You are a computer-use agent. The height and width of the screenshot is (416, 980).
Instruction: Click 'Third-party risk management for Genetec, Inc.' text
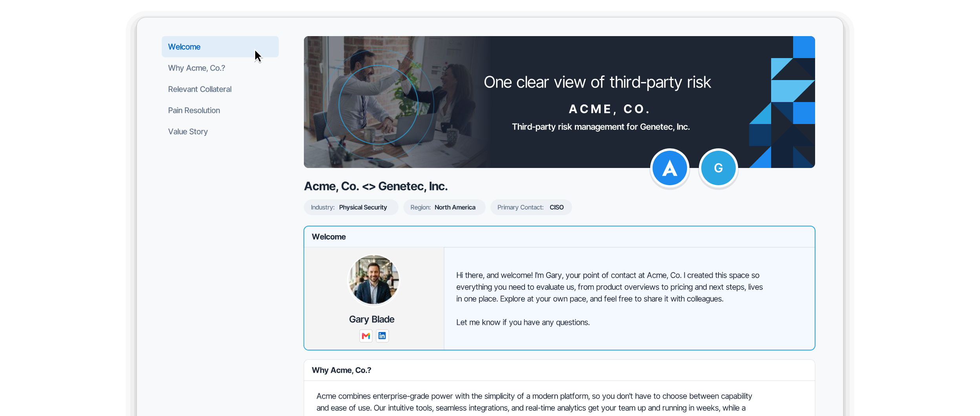[601, 127]
